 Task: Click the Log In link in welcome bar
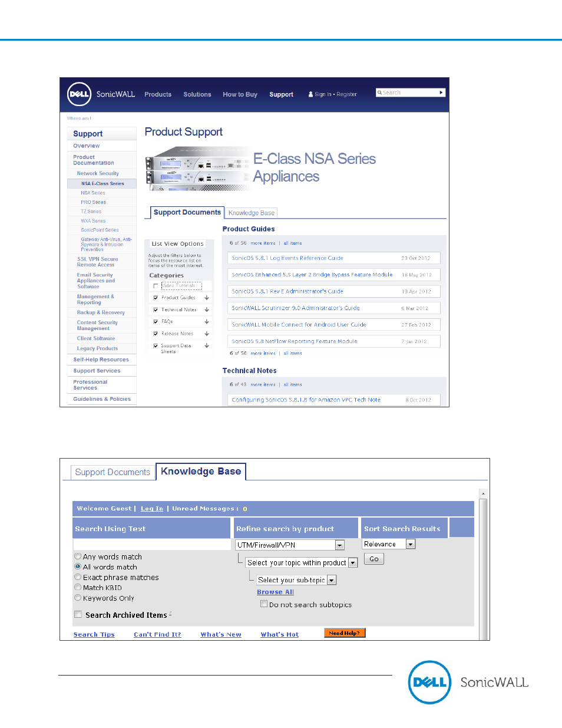152,508
